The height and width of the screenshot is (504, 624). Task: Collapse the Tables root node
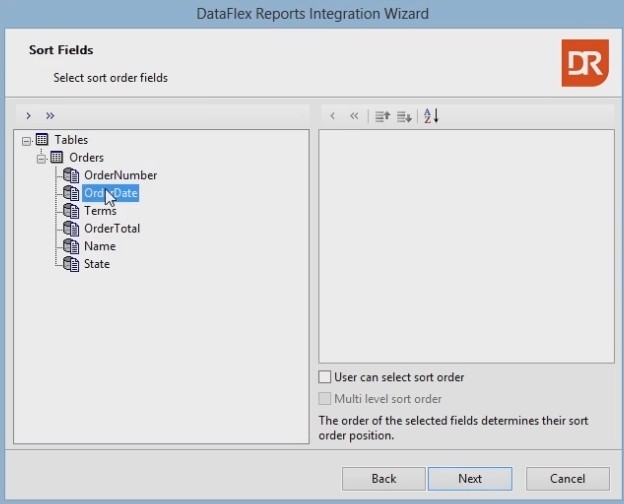click(x=26, y=140)
